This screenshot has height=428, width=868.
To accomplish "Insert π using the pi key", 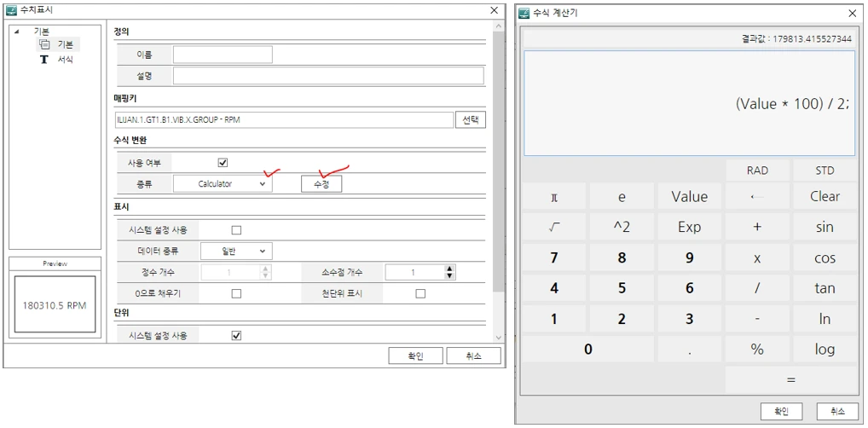I will tap(554, 197).
